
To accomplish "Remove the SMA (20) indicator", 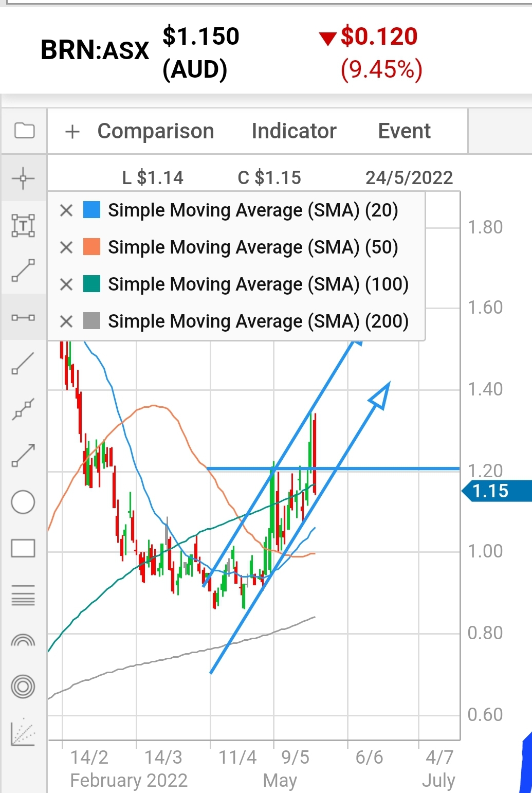I will [66, 210].
